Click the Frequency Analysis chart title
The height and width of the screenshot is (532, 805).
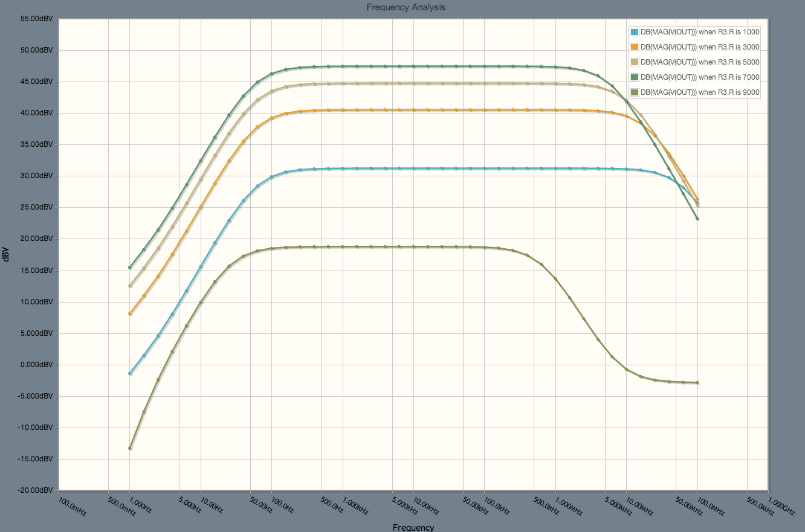click(406, 7)
